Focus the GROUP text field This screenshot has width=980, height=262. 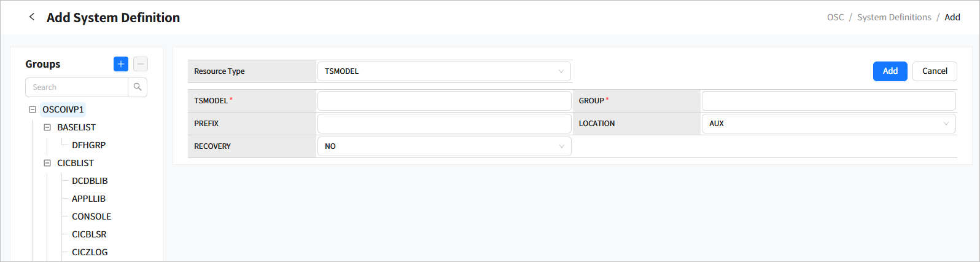828,101
